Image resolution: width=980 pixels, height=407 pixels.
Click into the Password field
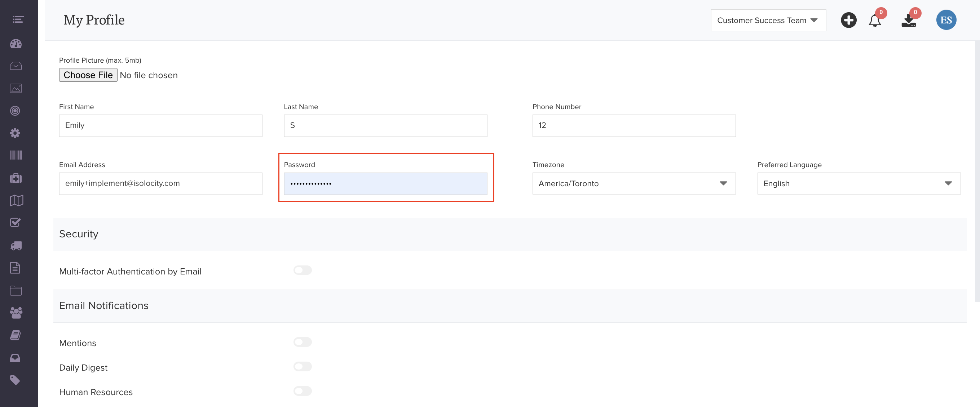(x=385, y=184)
